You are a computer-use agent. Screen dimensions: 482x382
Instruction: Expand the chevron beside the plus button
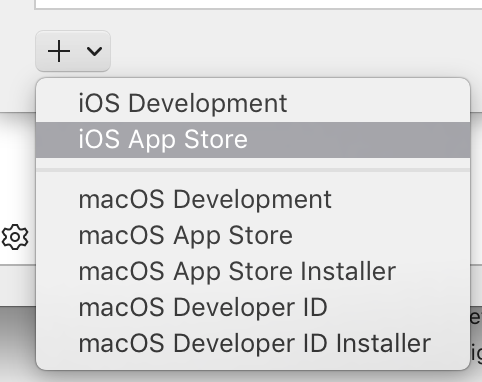coord(94,51)
